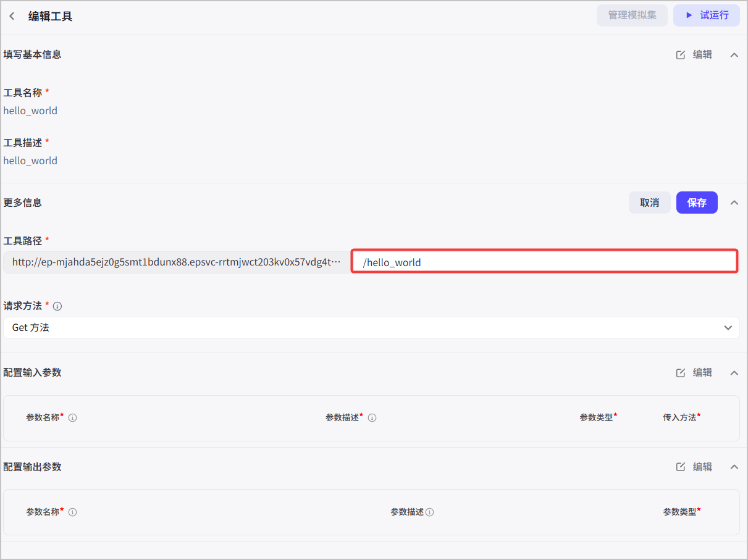The height and width of the screenshot is (560, 748).
Task: Click the 配置输出参数 section heading
Action: pos(32,467)
